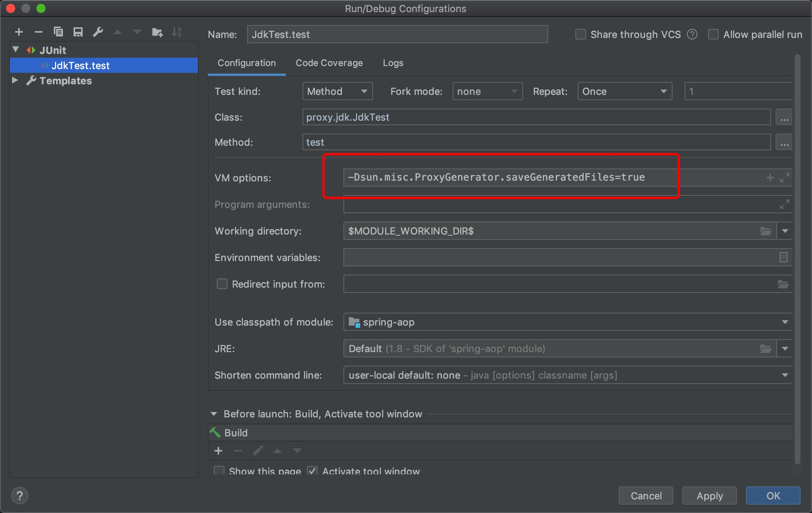This screenshot has width=812, height=513.
Task: Open the environment variables editor icon
Action: pos(783,258)
